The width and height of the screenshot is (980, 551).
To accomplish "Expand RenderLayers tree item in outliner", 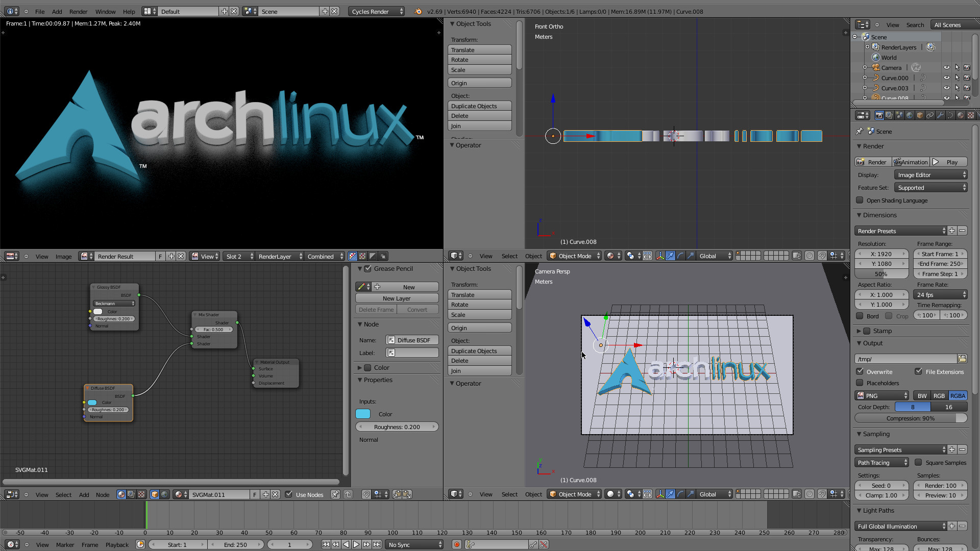I will coord(867,47).
